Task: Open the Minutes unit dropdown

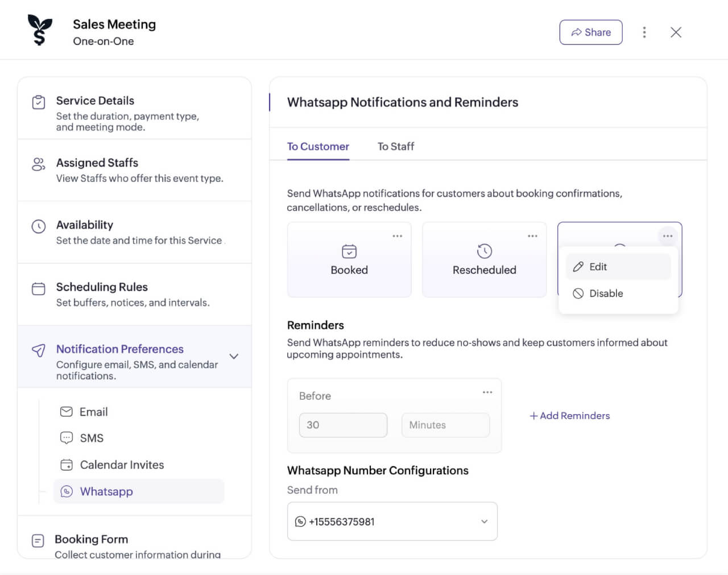Action: click(x=445, y=425)
